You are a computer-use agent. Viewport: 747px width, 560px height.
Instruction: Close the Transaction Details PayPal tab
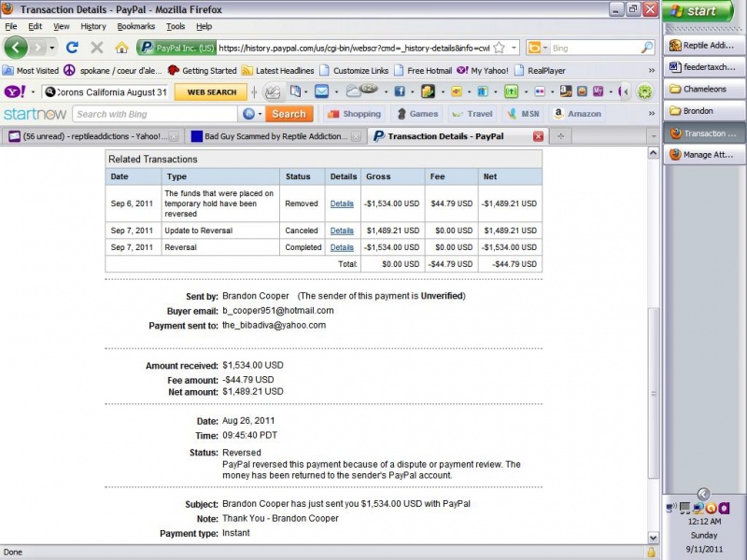point(538,136)
